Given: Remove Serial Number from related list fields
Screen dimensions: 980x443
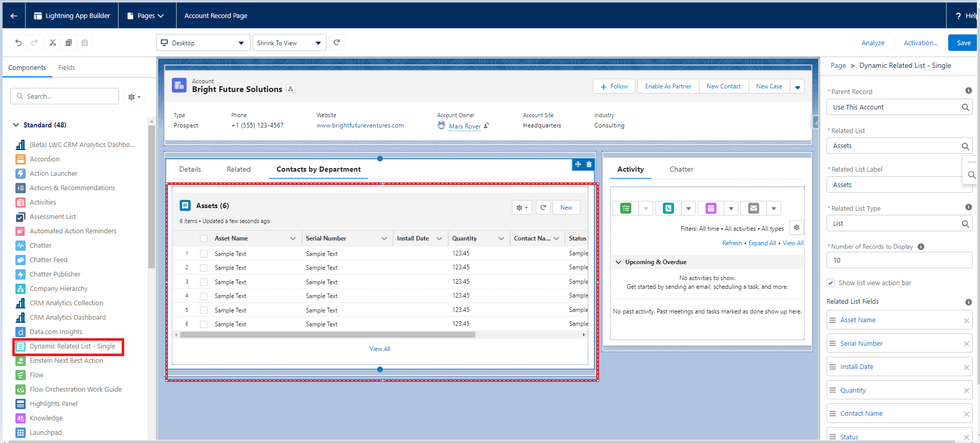Looking at the screenshot, I should coord(967,344).
